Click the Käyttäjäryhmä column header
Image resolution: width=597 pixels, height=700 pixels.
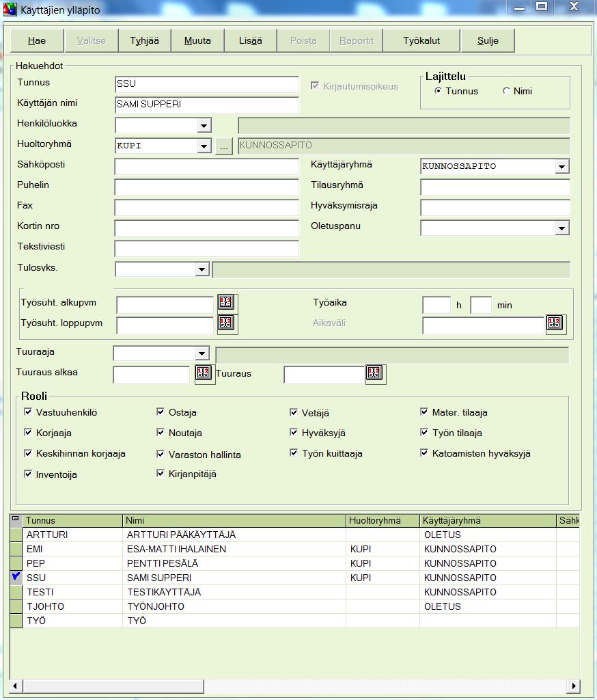point(488,520)
